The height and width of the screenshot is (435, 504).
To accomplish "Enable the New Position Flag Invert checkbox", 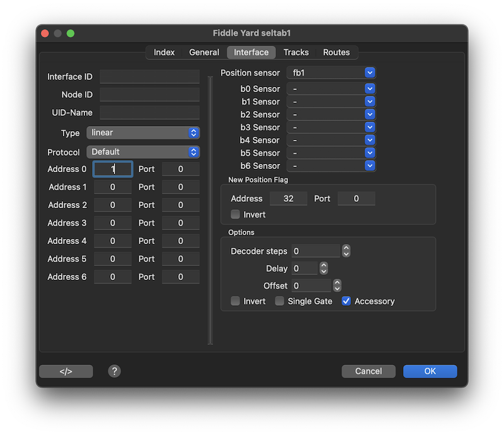I will coord(236,214).
